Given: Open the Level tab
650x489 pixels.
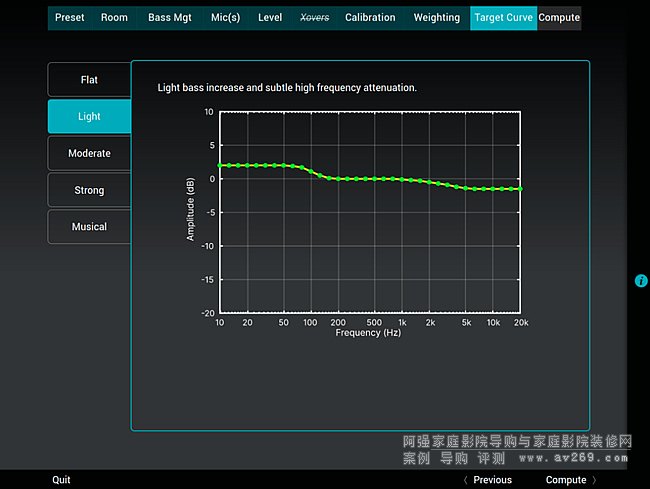Looking at the screenshot, I should tap(270, 18).
